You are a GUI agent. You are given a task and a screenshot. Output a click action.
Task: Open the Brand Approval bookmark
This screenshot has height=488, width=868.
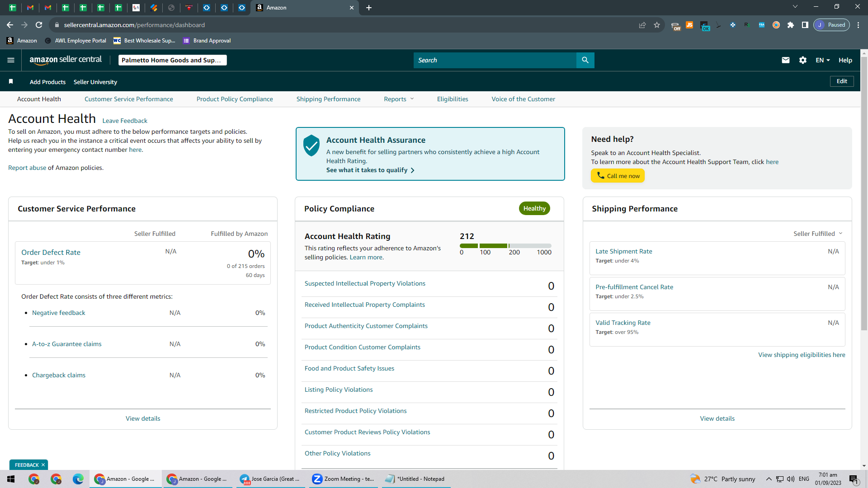coord(207,41)
